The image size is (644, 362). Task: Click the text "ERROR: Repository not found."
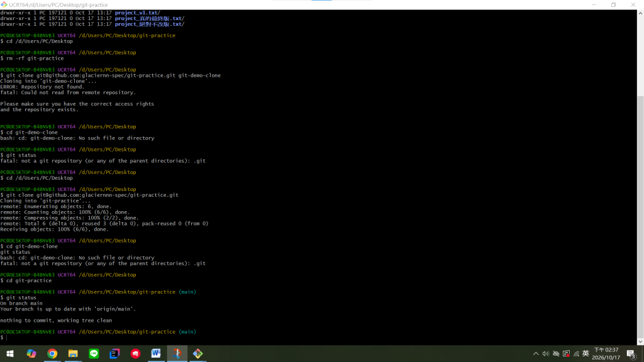point(42,87)
